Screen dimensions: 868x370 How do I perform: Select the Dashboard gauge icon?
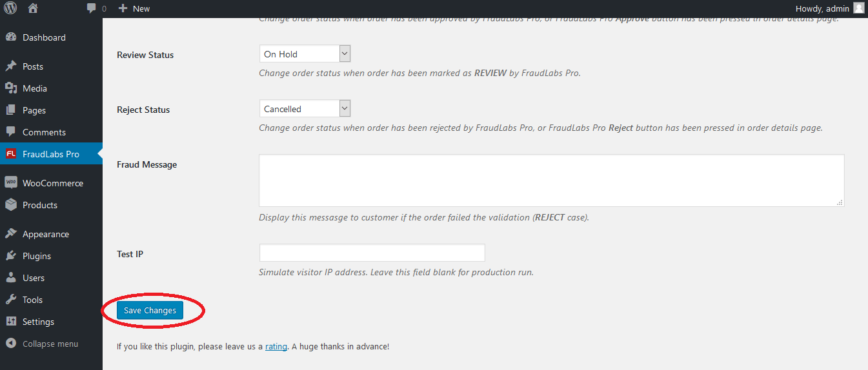(x=10, y=37)
